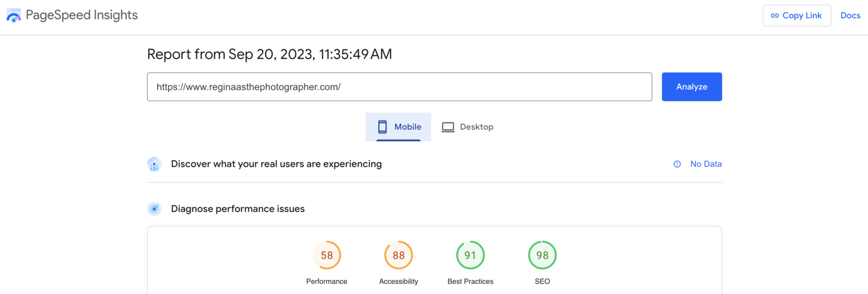Click the PageSpeed Insights title text
The image size is (868, 294).
pos(82,16)
